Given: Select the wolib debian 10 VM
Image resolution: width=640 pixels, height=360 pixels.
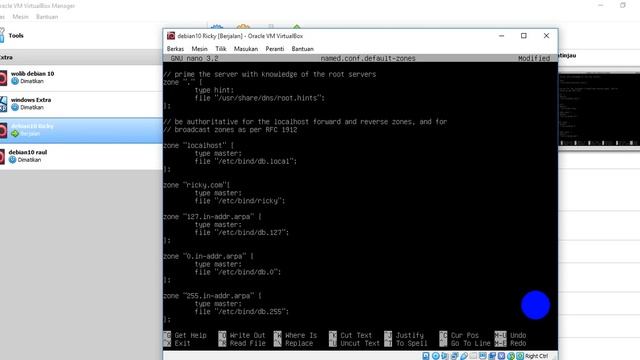Looking at the screenshot, I should [81, 78].
